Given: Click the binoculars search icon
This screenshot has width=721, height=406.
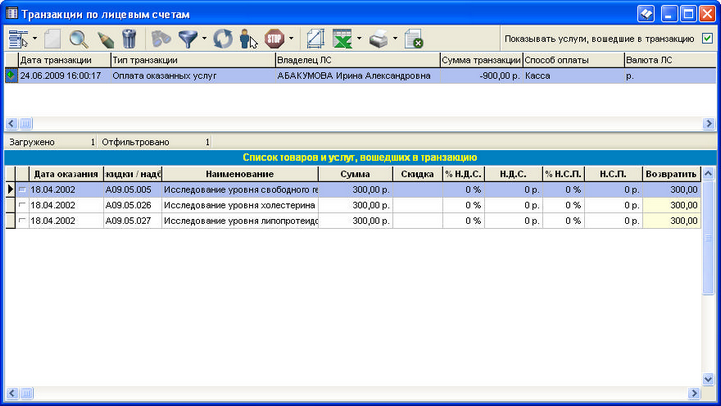Looking at the screenshot, I should 161,39.
